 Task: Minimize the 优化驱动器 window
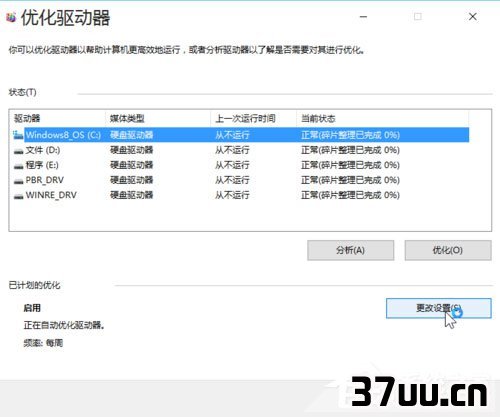click(x=363, y=17)
